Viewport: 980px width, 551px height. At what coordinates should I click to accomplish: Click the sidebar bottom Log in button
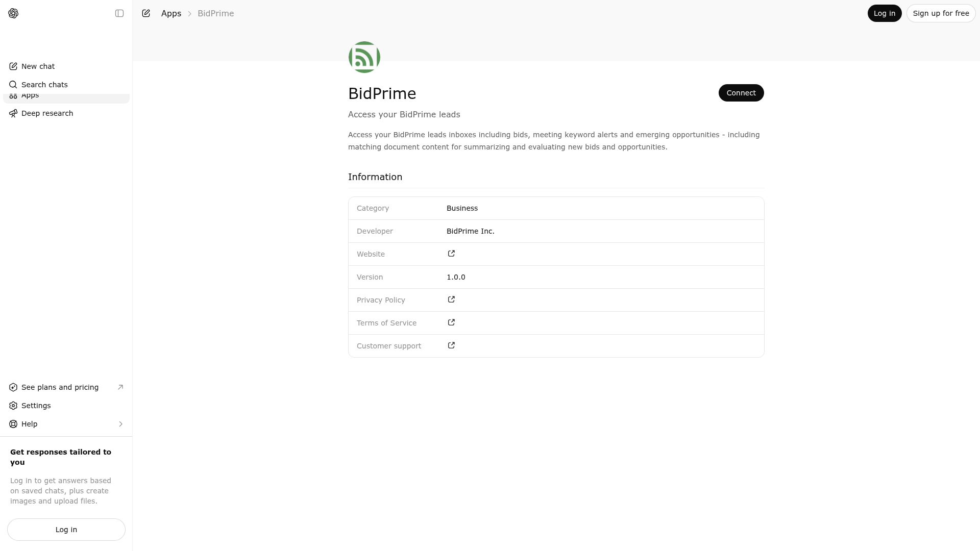pyautogui.click(x=66, y=530)
